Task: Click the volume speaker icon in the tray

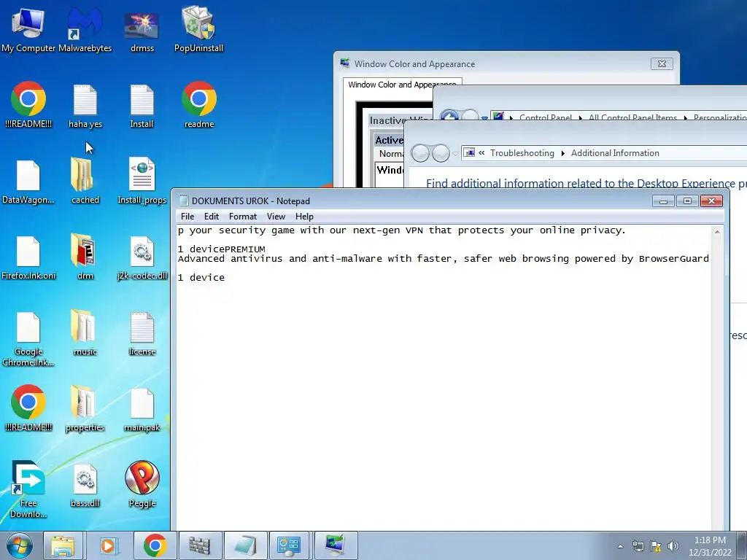Action: point(673,546)
